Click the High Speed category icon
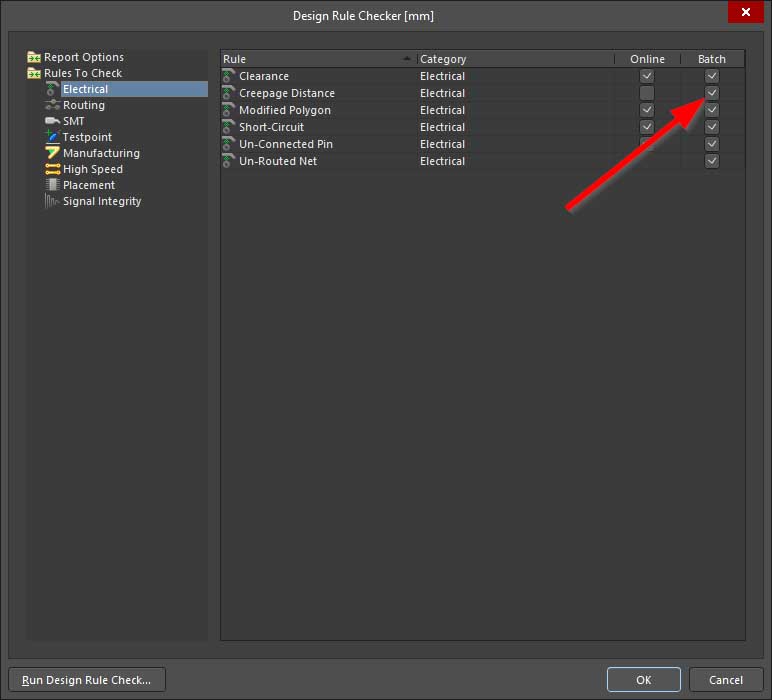Screen dimensions: 772x700 click(53, 169)
